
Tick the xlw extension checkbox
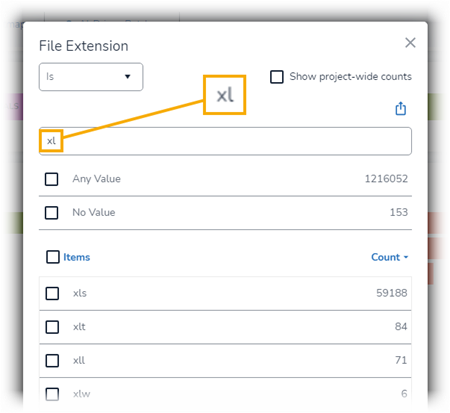pyautogui.click(x=52, y=394)
